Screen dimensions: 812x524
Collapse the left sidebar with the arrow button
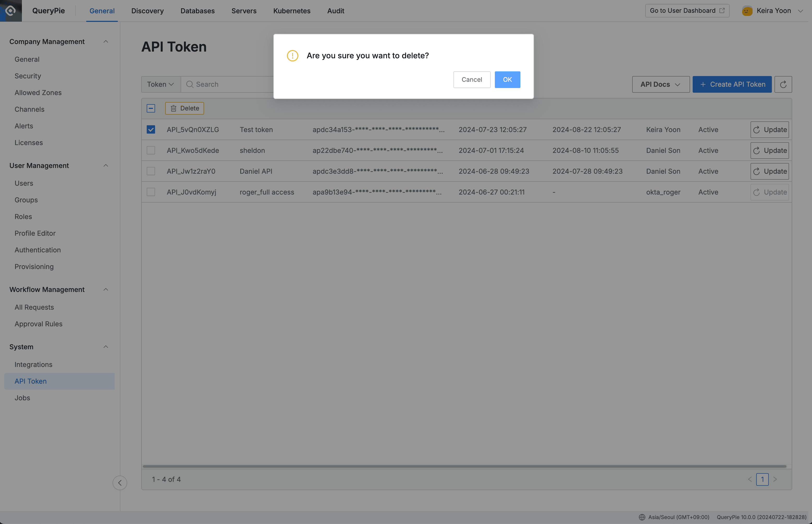(120, 483)
